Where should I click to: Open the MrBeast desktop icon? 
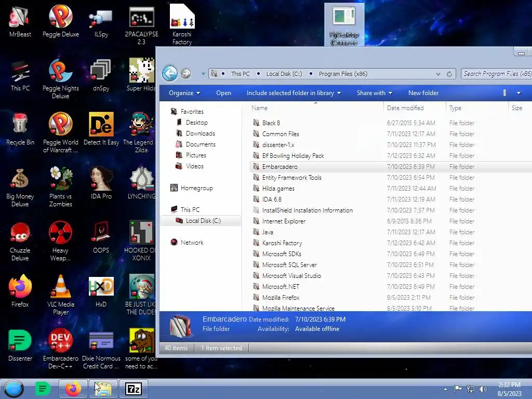[x=20, y=22]
